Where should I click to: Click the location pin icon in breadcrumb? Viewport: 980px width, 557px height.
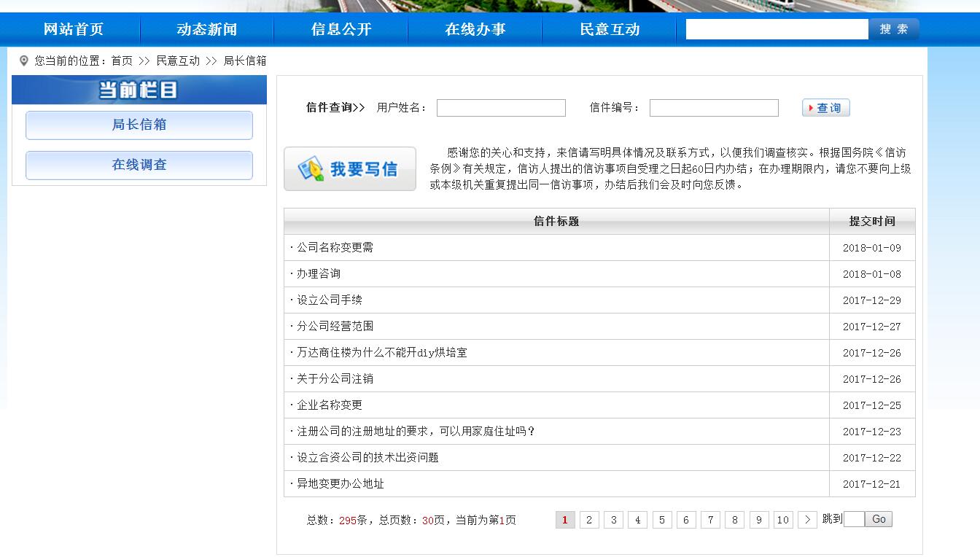click(23, 61)
